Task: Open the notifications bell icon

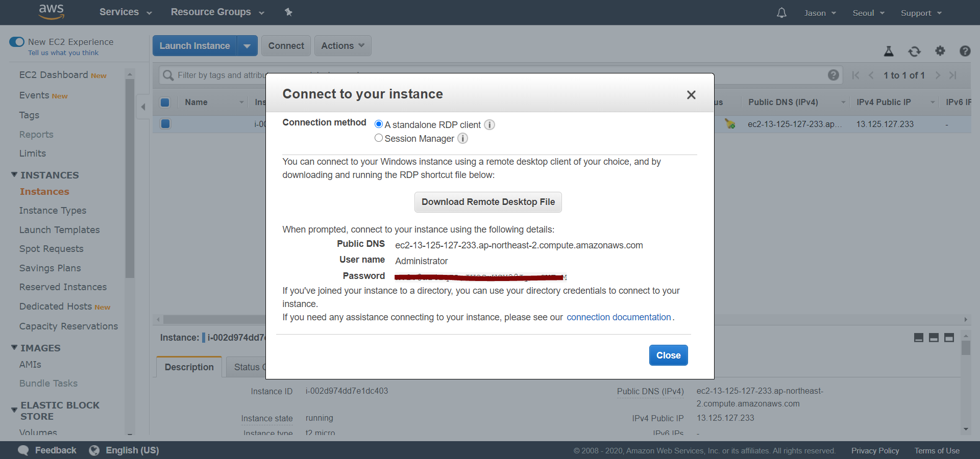Action: click(x=781, y=13)
